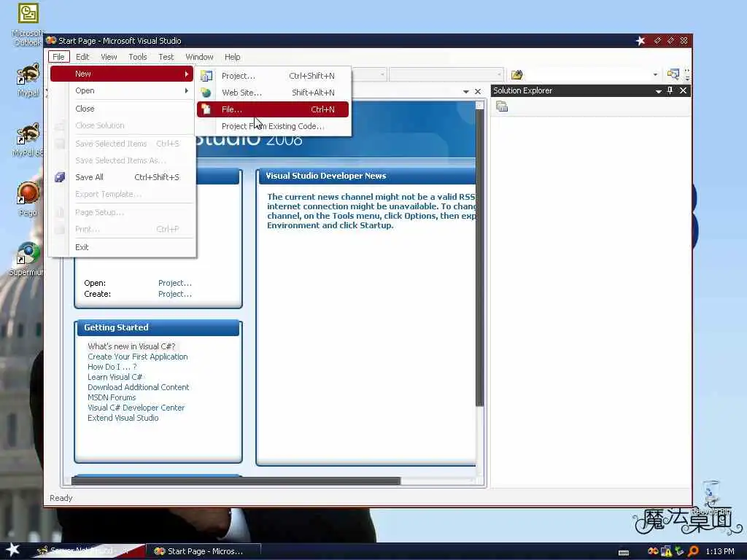
Task: Click the Find in Files toolbar icon
Action: [517, 74]
